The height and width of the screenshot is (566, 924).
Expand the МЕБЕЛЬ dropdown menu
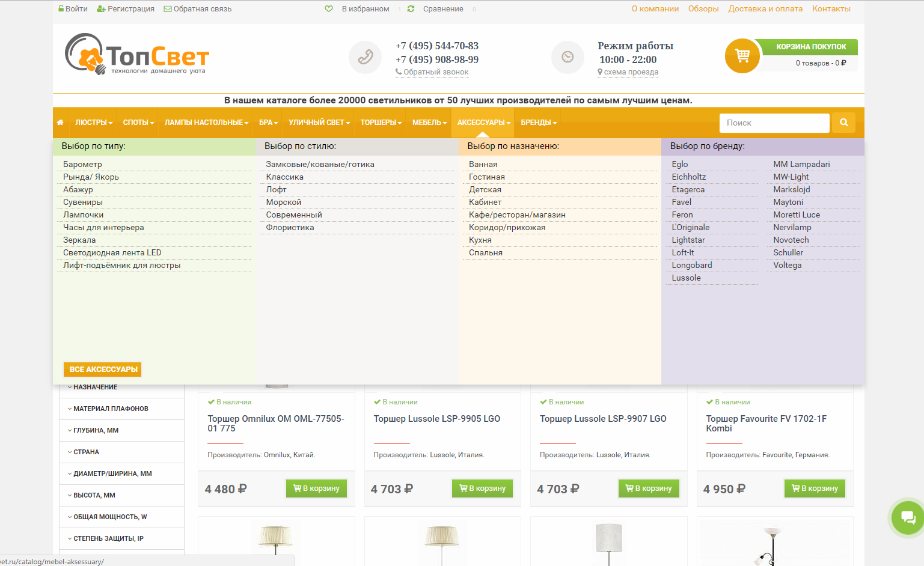pos(429,123)
